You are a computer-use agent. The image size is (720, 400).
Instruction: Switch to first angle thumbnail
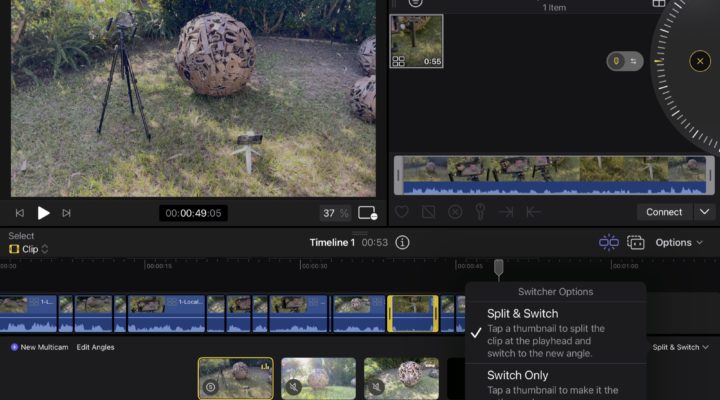pos(236,378)
